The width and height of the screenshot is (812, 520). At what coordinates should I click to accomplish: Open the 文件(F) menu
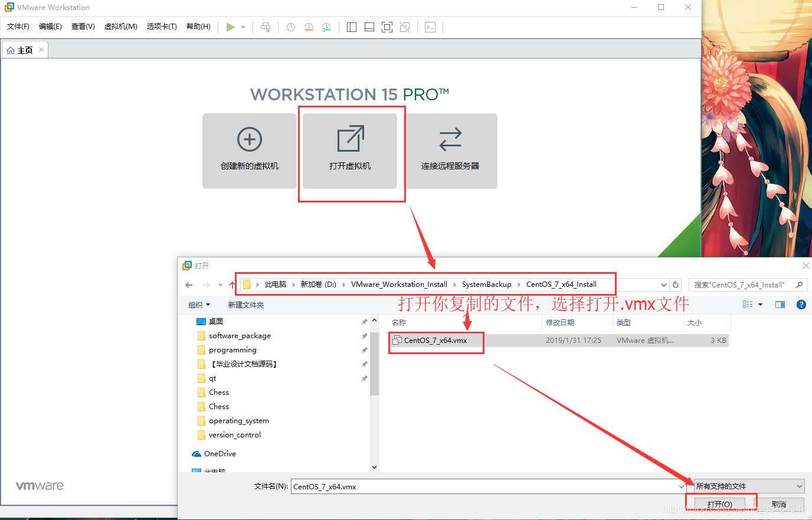tap(18, 27)
